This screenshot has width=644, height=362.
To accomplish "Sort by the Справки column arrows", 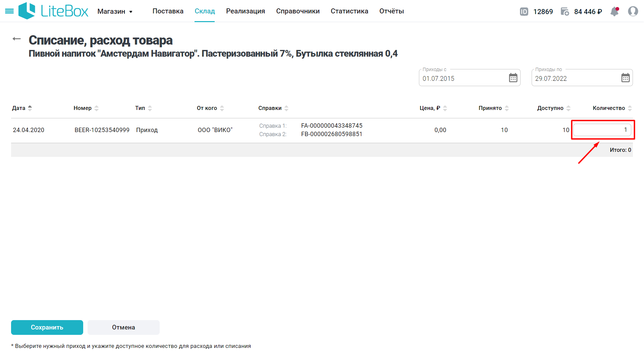I will 286,108.
